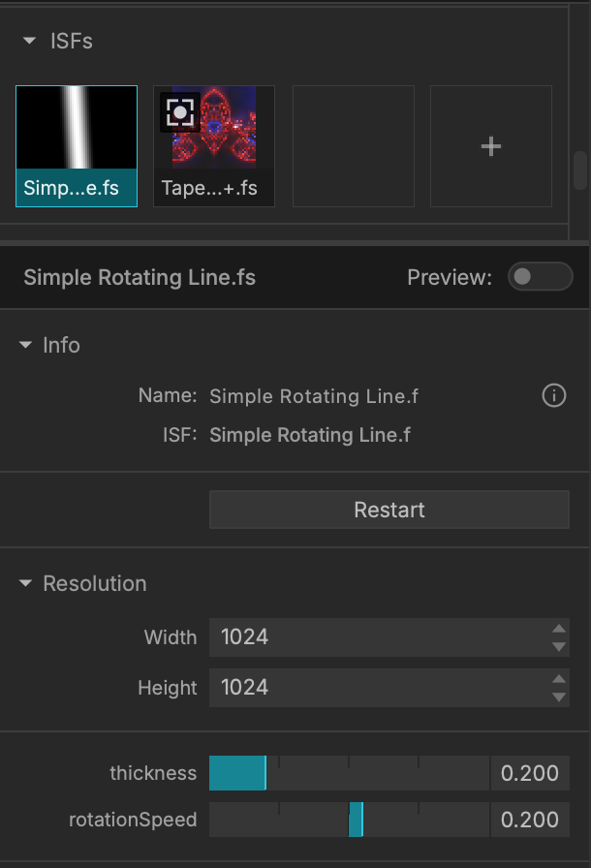Increase Width with the up arrow
591x868 pixels.
click(x=559, y=629)
